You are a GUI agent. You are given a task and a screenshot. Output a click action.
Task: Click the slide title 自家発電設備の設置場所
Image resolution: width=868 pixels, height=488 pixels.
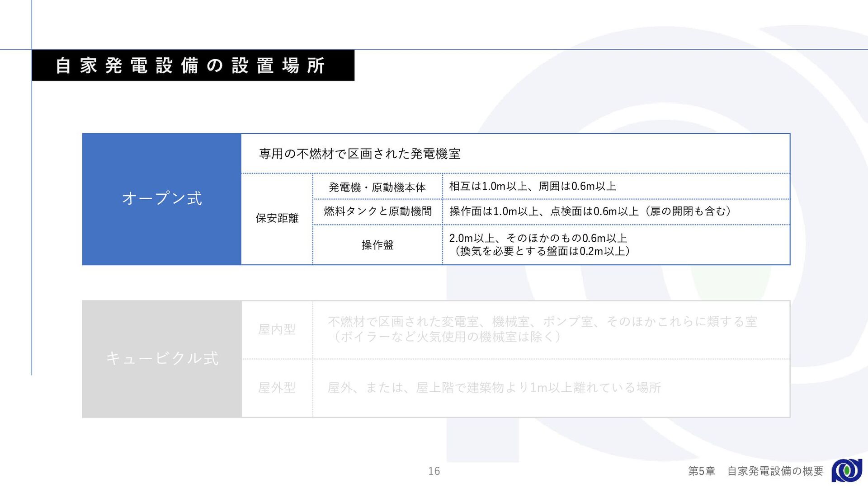pyautogui.click(x=190, y=66)
